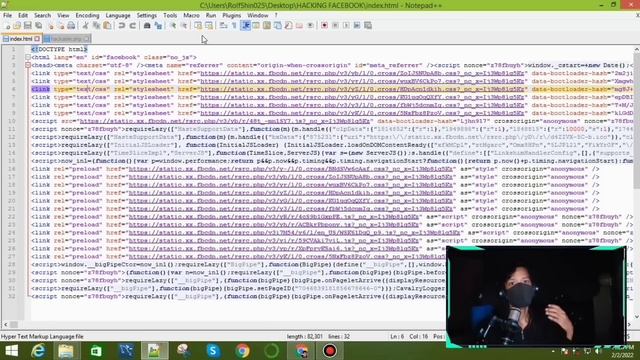Click the Close document toolbar icon
Screen dimensions: 640x360
(51, 26)
